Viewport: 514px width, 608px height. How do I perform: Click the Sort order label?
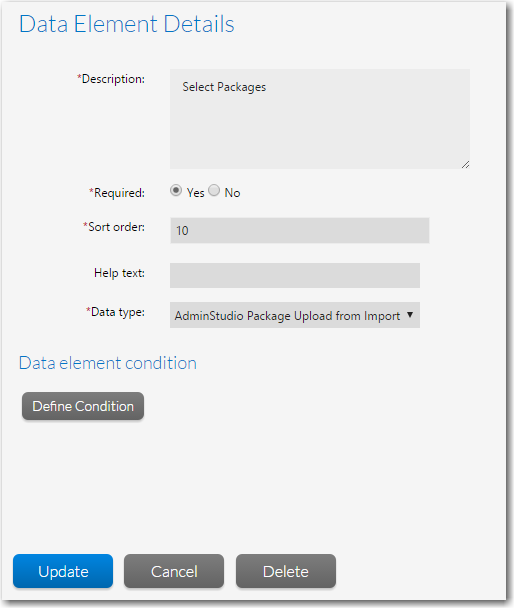[x=114, y=227]
